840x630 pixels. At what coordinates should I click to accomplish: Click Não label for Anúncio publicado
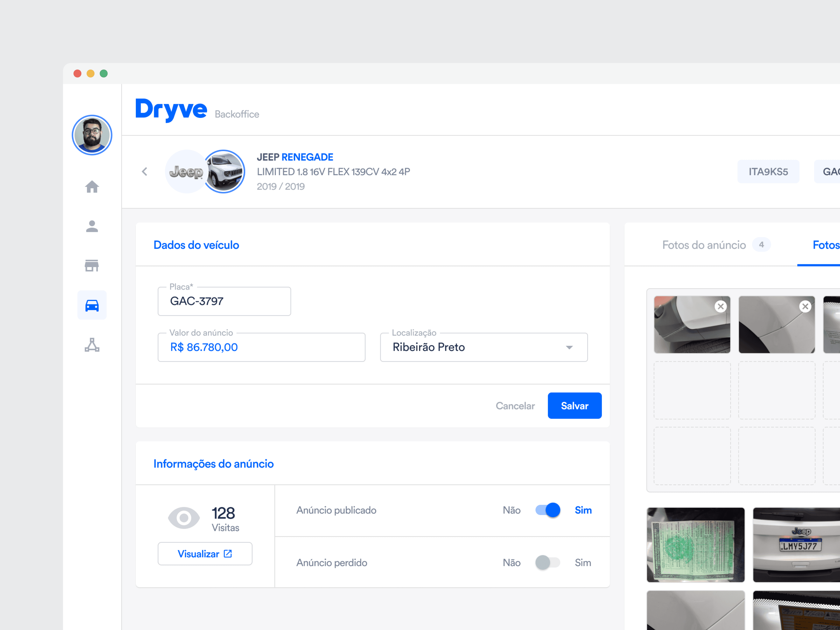511,510
